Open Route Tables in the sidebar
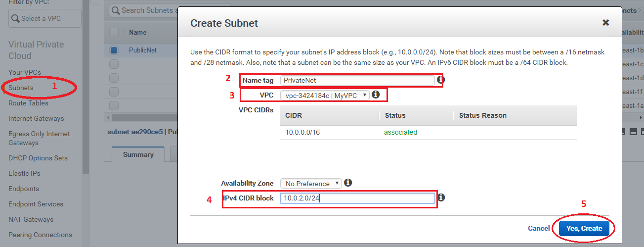This screenshot has width=644, height=247. (x=28, y=103)
